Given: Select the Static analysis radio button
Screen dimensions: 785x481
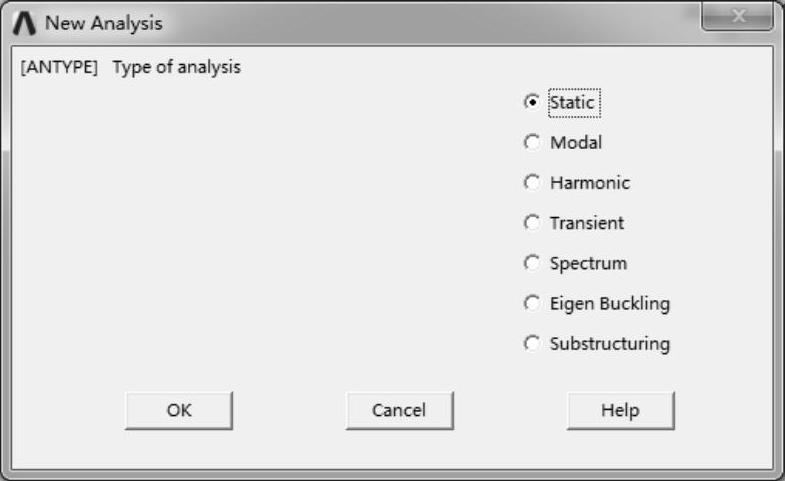Looking at the screenshot, I should point(531,102).
